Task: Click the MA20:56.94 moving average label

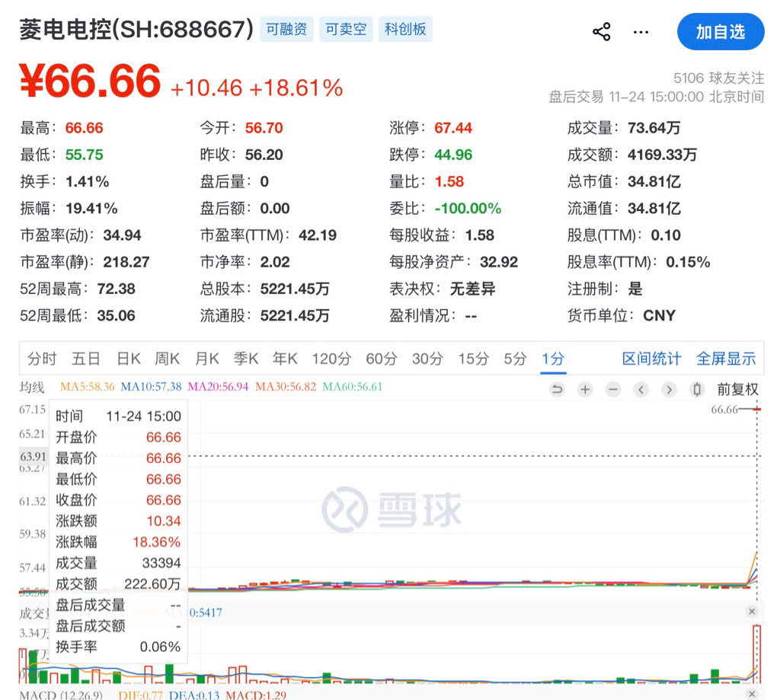Action: [x=218, y=387]
